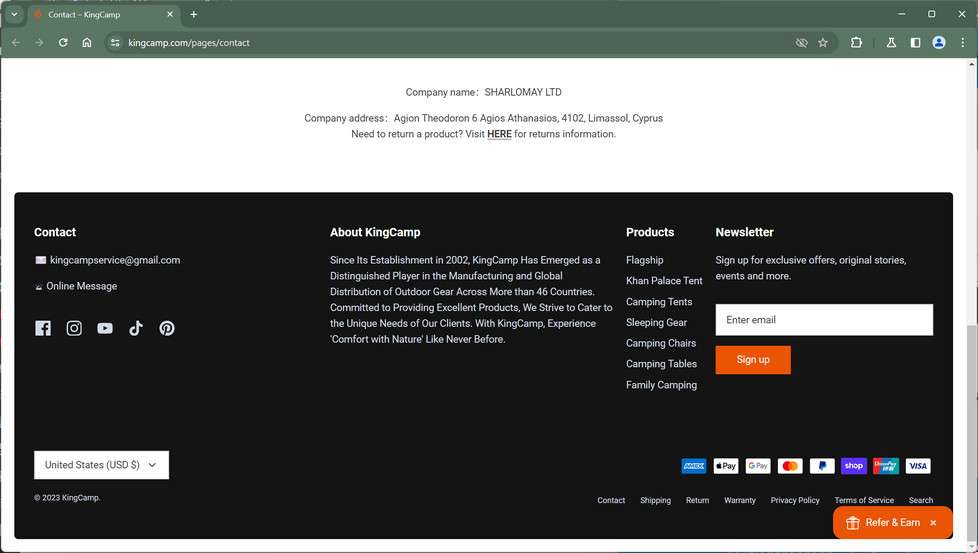Image resolution: width=978 pixels, height=553 pixels.
Task: Click the footer Return link
Action: pyautogui.click(x=697, y=500)
